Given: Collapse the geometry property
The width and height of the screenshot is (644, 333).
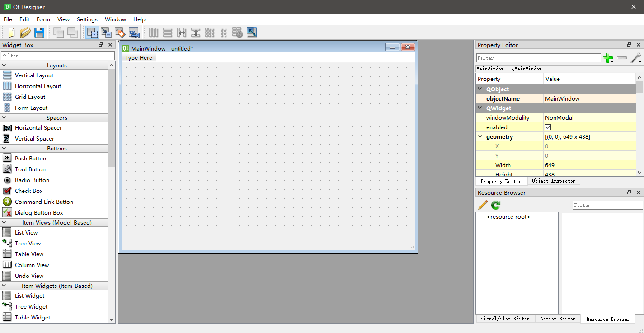Looking at the screenshot, I should pyautogui.click(x=480, y=137).
